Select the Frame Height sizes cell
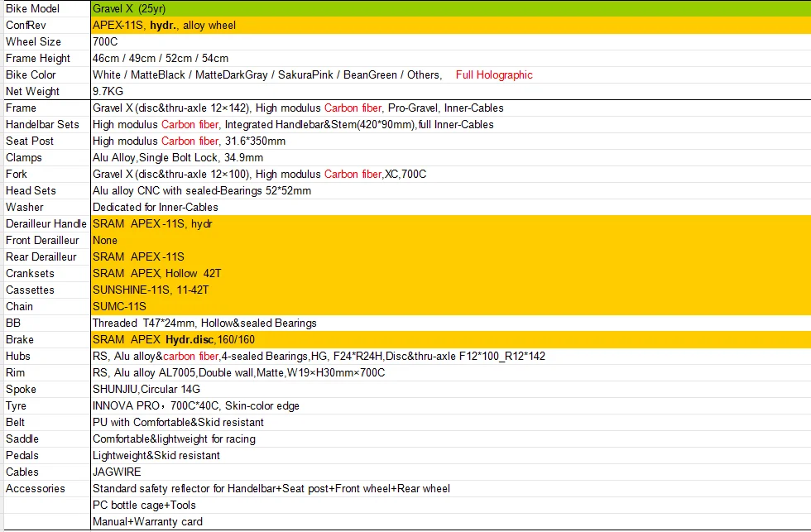811x532 pixels. [450, 59]
